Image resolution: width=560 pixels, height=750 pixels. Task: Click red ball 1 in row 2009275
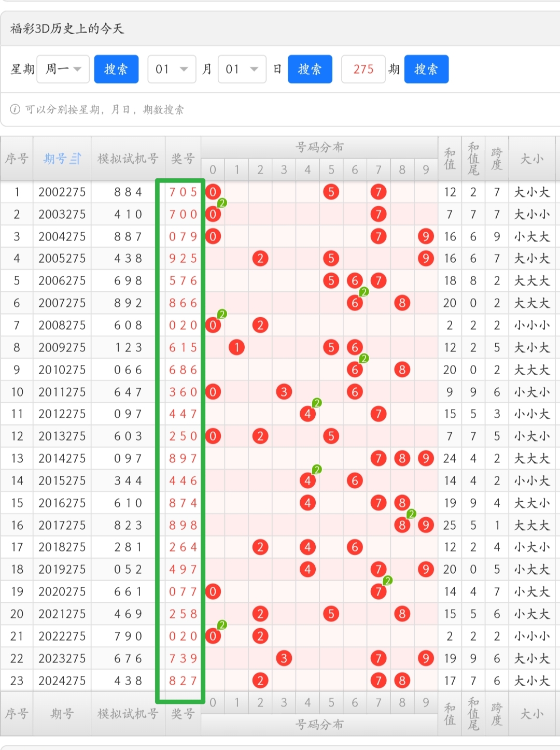236,347
